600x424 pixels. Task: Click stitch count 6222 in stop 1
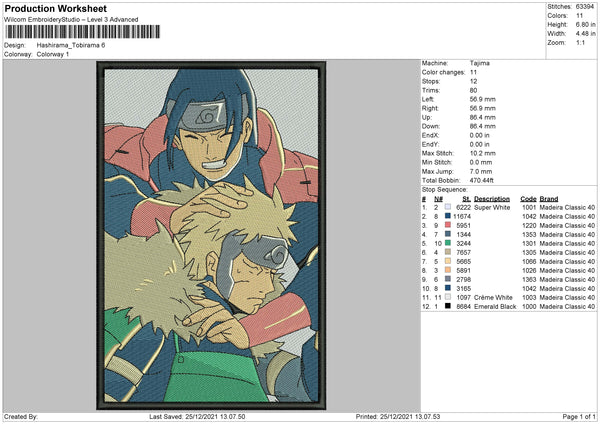click(x=463, y=207)
